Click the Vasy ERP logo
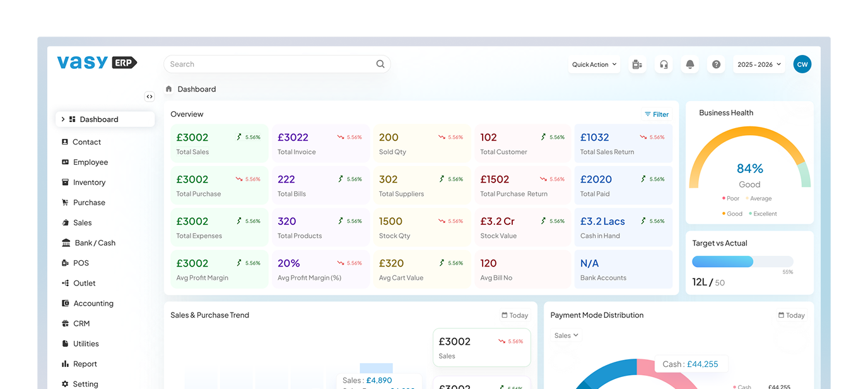 (97, 63)
